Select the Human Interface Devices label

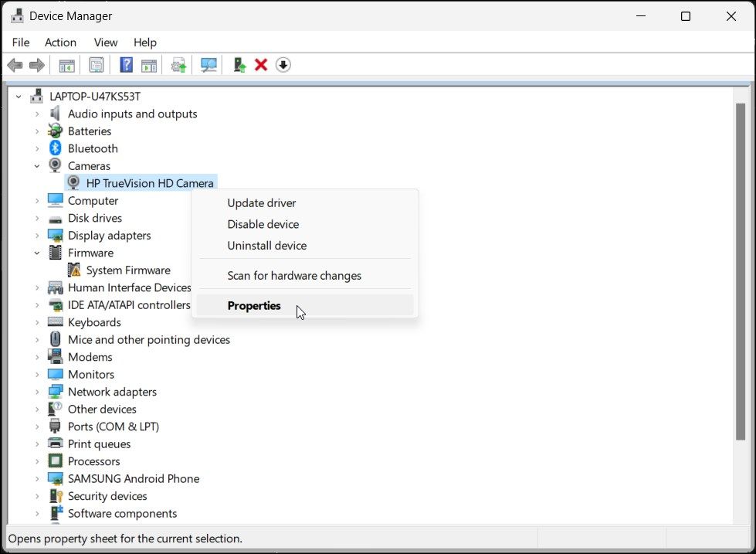tap(130, 287)
